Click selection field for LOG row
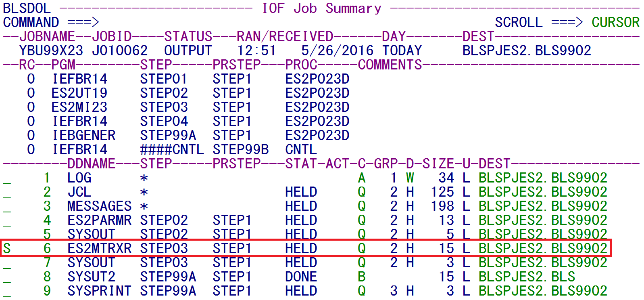This screenshot has height=300, width=644. click(7, 178)
